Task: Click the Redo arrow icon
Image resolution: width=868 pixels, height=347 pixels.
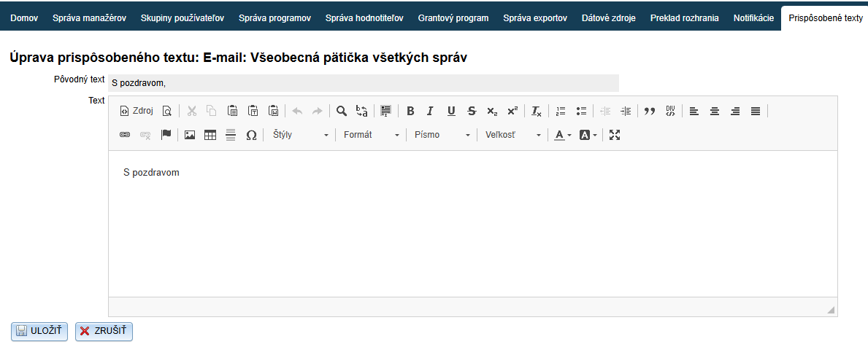Action: click(x=318, y=111)
